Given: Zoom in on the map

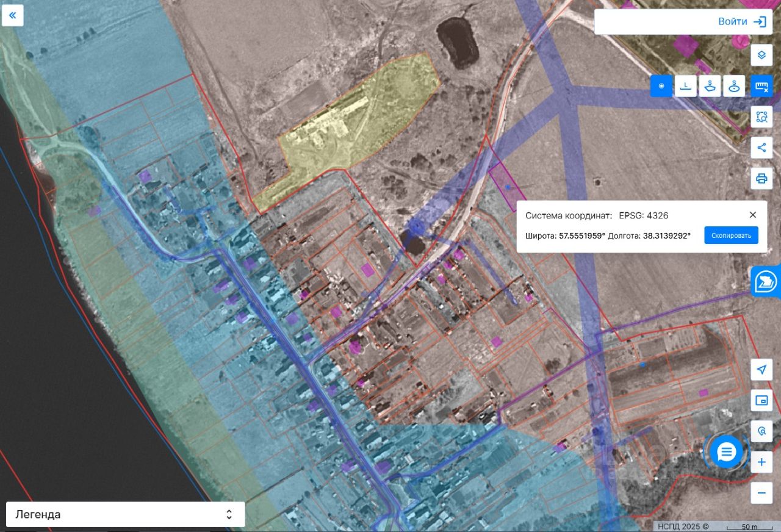Looking at the screenshot, I should [x=761, y=462].
